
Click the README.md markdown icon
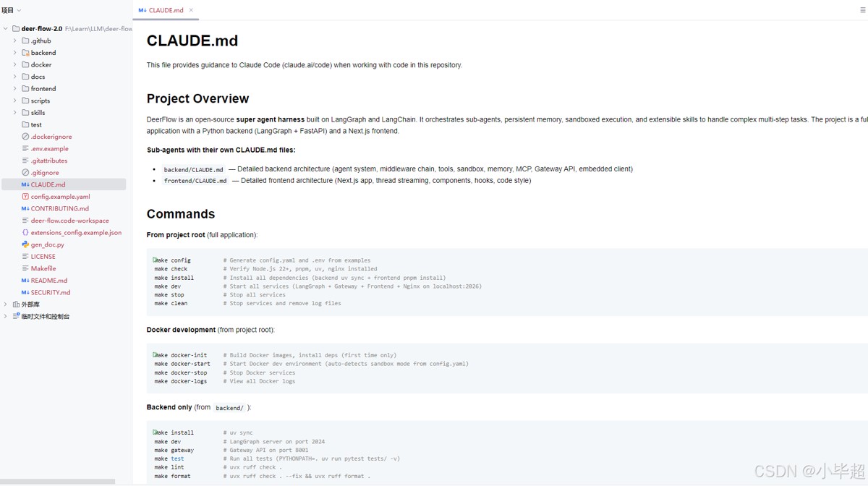pos(25,281)
